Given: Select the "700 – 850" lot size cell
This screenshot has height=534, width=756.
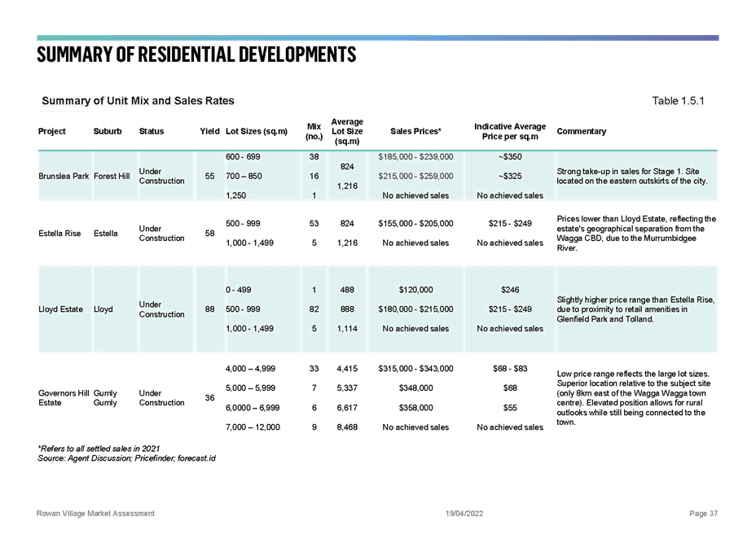Looking at the screenshot, I should (x=244, y=177).
